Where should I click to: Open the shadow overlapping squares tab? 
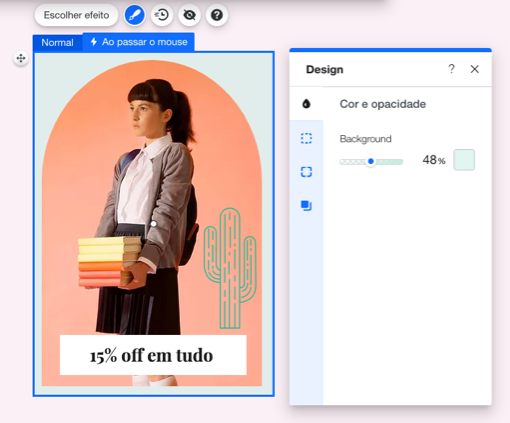[x=306, y=205]
